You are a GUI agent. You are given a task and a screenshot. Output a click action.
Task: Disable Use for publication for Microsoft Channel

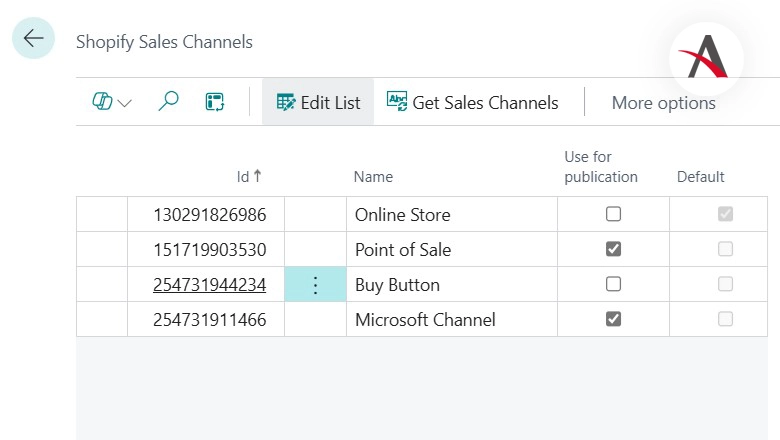613,319
